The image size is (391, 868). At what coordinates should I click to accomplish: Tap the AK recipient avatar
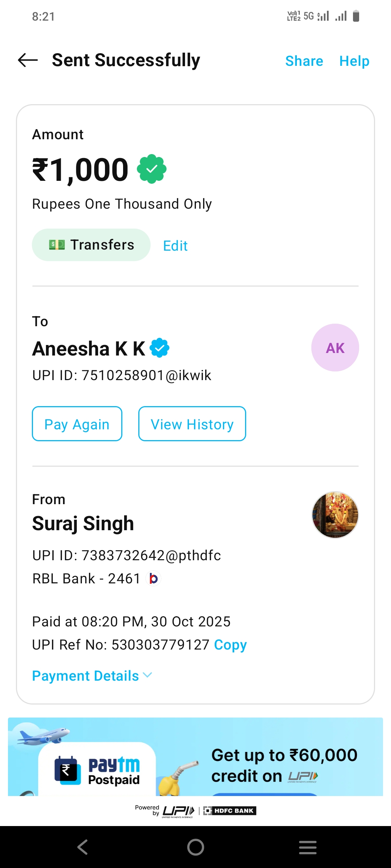(x=335, y=348)
